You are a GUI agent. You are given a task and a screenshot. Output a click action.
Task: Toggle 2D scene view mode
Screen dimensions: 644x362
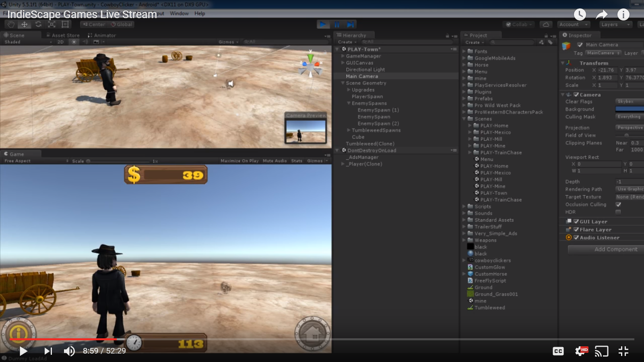[60, 42]
